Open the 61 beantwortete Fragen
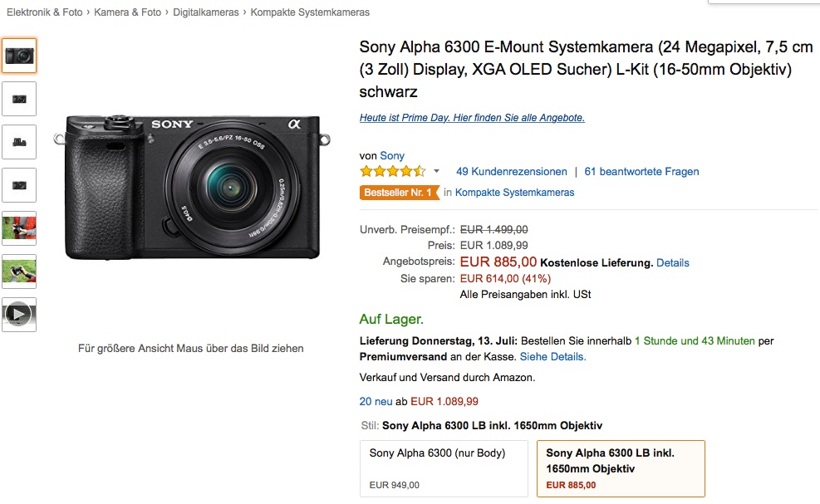Viewport: 820px width, 504px height. 640,171
